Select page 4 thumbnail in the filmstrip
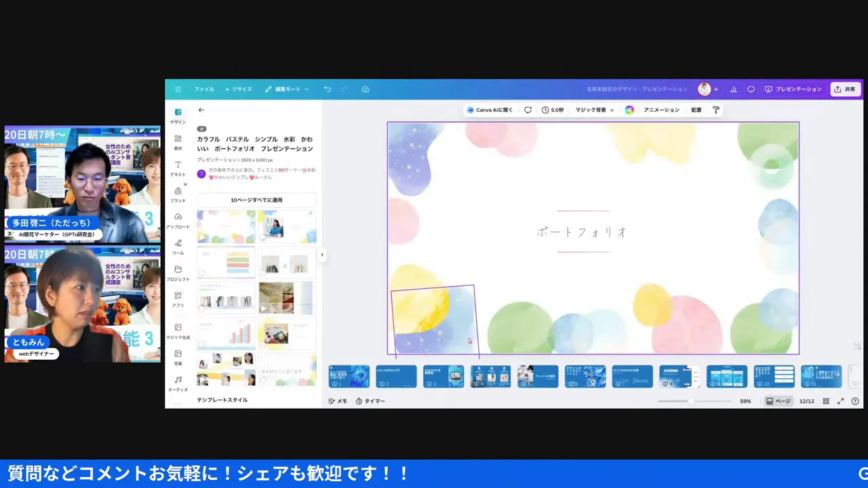 click(490, 376)
